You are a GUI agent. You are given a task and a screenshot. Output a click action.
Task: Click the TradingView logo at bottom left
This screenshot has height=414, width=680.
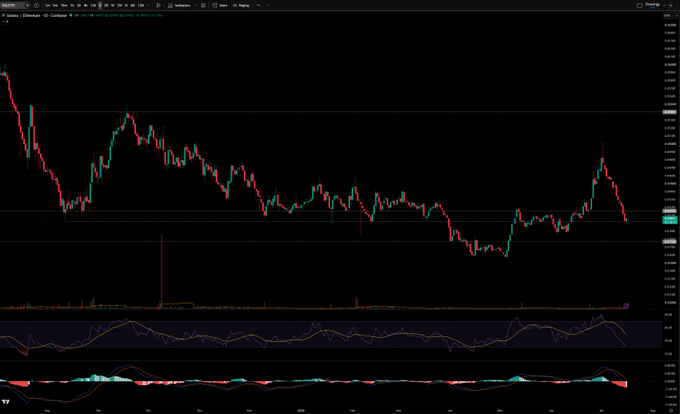(6, 401)
